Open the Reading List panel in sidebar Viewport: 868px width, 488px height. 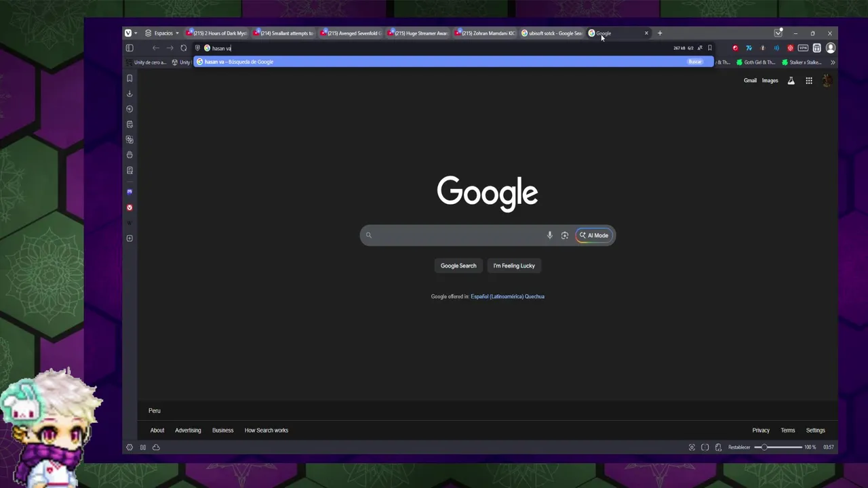click(x=130, y=170)
